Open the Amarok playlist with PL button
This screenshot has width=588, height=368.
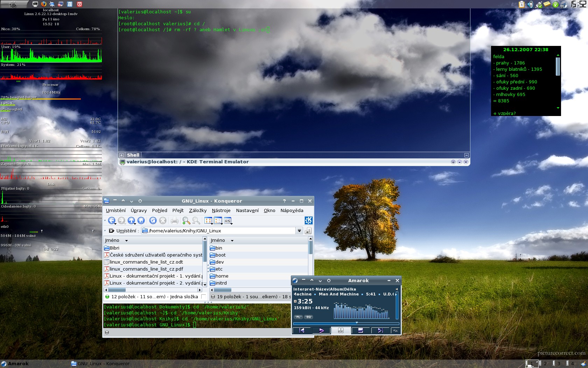point(298,317)
